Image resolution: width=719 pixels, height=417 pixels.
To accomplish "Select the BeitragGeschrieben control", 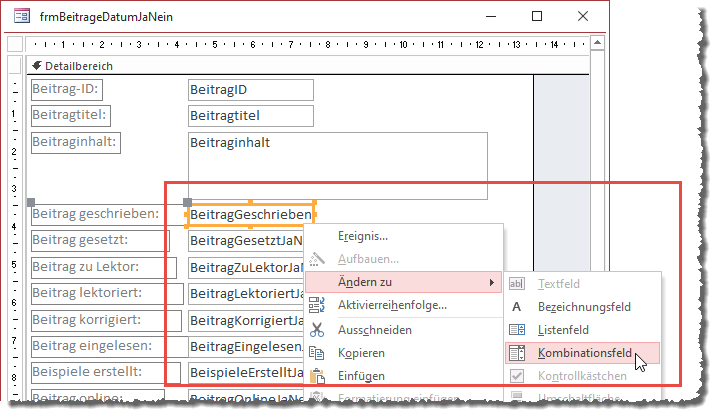I will coord(250,214).
